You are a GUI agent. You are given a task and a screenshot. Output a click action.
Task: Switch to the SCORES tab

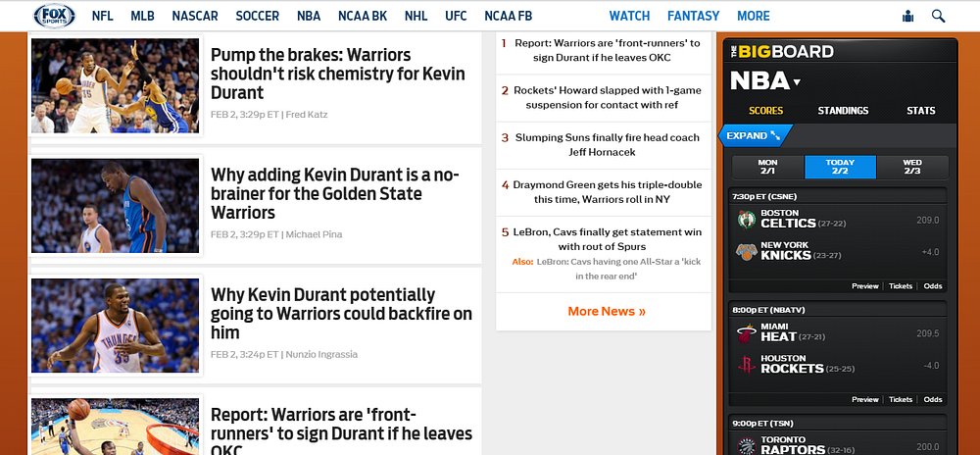coord(765,111)
